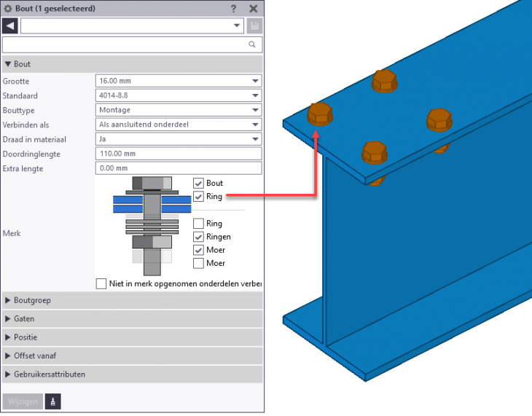The width and height of the screenshot is (532, 416).
Task: Uncheck the Bout checkbox
Action: pos(198,184)
